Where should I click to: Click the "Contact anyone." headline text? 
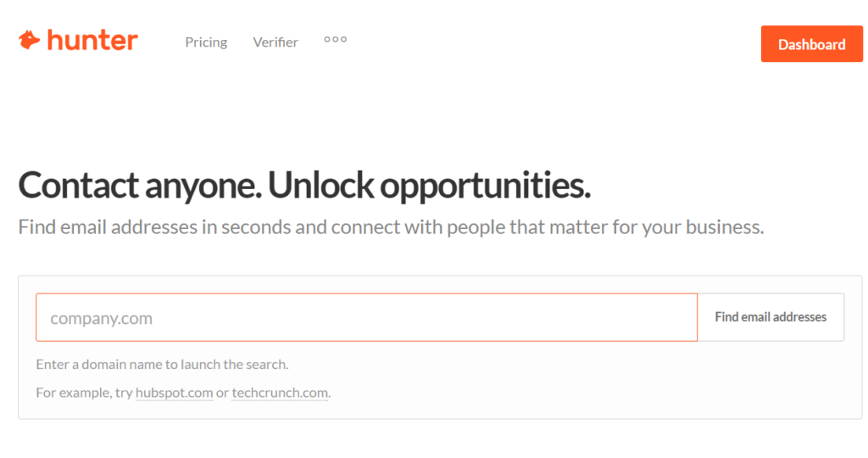click(138, 186)
